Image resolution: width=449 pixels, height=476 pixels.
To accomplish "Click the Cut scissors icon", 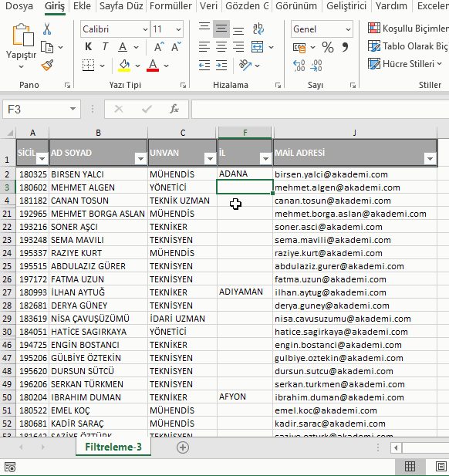I will pos(47,29).
